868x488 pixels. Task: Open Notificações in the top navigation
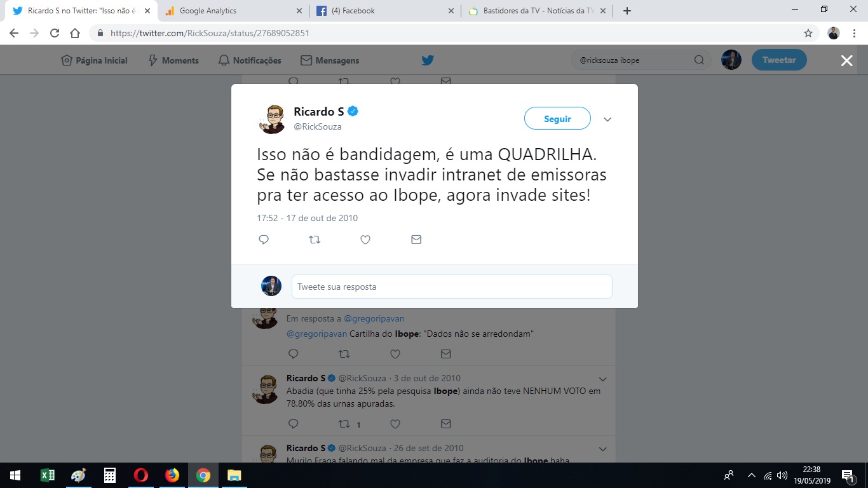click(x=250, y=60)
